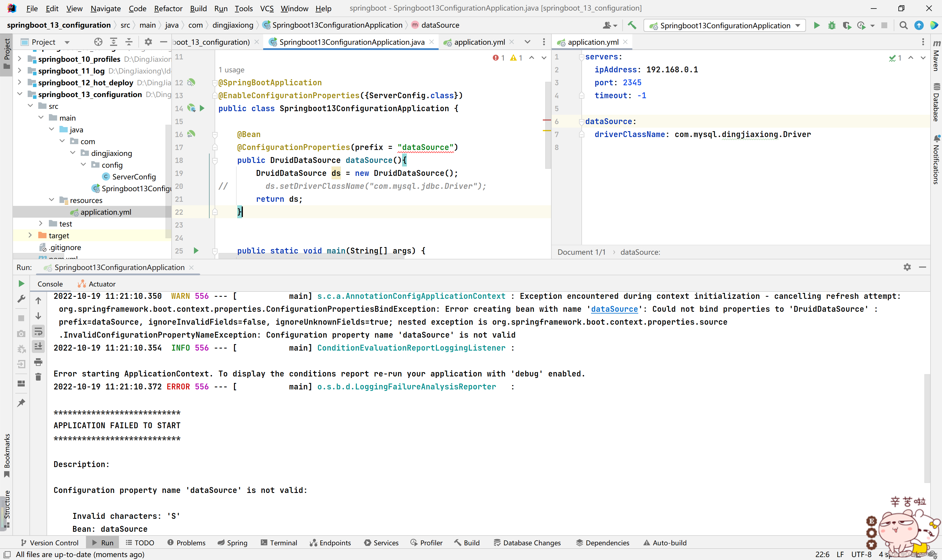Expand springboot_11_log module
The width and height of the screenshot is (942, 560).
pyautogui.click(x=20, y=71)
